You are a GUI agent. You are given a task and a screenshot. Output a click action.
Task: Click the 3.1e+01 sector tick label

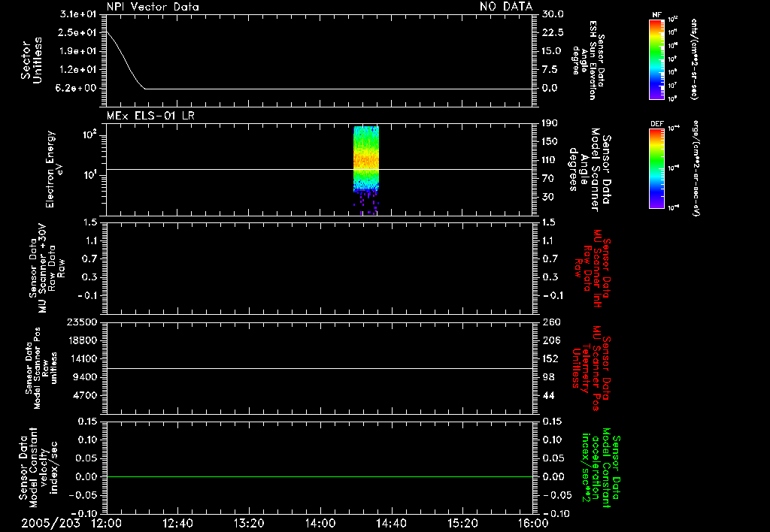tap(78, 14)
